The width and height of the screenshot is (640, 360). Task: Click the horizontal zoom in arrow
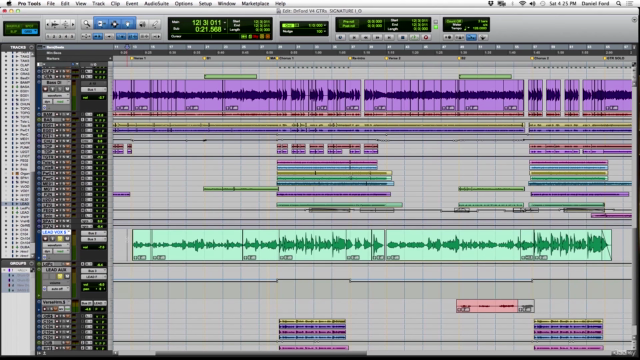click(x=73, y=25)
